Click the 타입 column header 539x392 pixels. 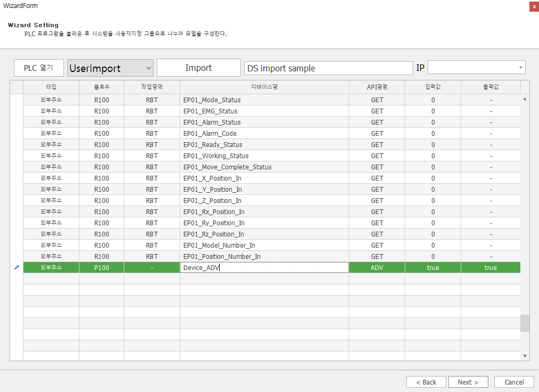point(51,86)
